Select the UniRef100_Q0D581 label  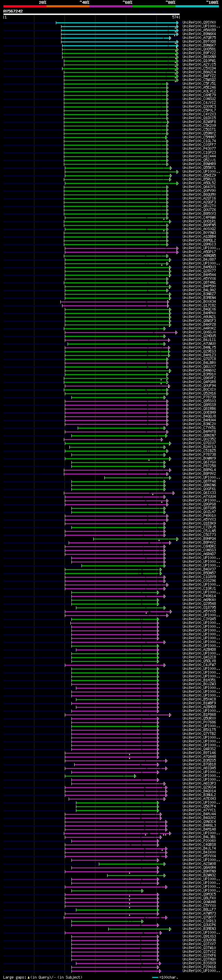[199, 49]
